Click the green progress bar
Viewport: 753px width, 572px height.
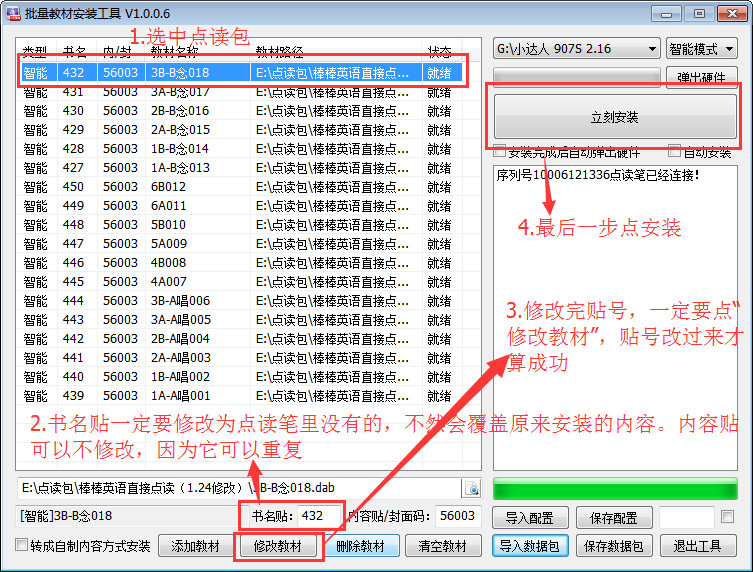614,488
